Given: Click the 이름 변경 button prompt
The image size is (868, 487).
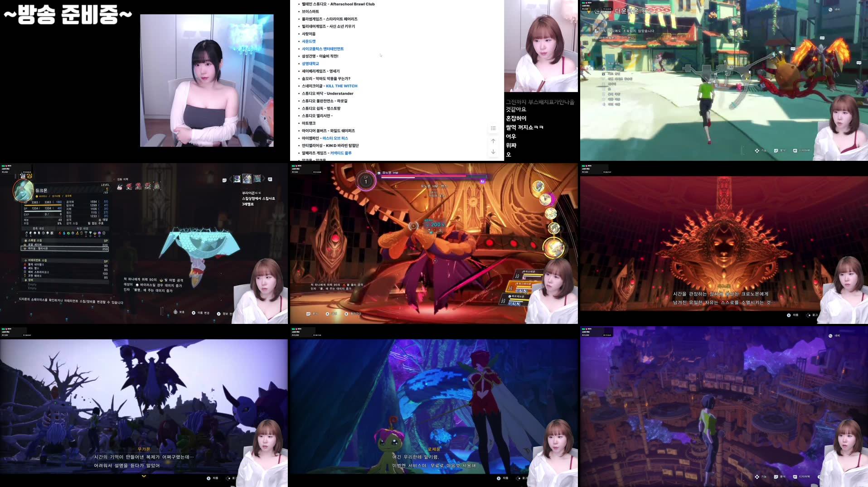Looking at the screenshot, I should [x=200, y=313].
